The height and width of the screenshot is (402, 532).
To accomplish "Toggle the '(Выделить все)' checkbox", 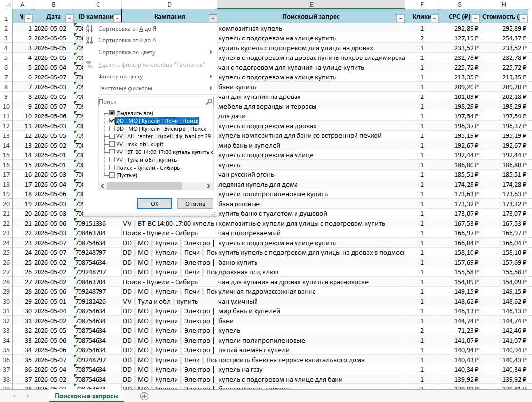I will (112, 113).
